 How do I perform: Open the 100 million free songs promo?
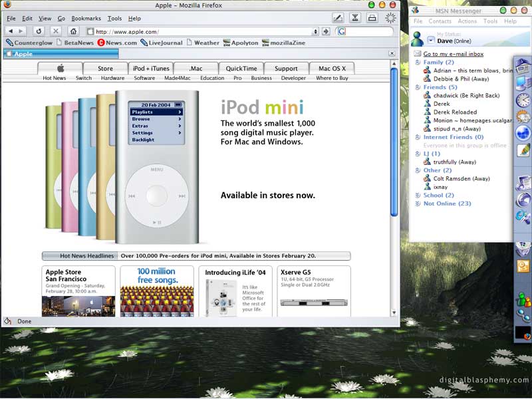coord(157,291)
